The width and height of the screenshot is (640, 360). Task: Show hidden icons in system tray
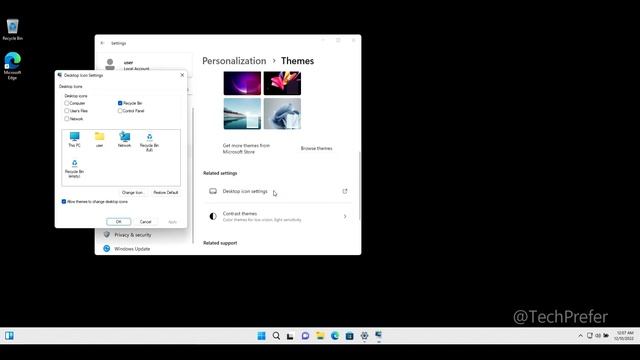580,336
